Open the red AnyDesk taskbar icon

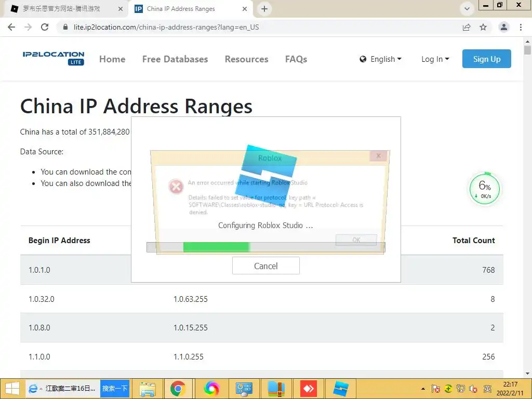pos(309,389)
